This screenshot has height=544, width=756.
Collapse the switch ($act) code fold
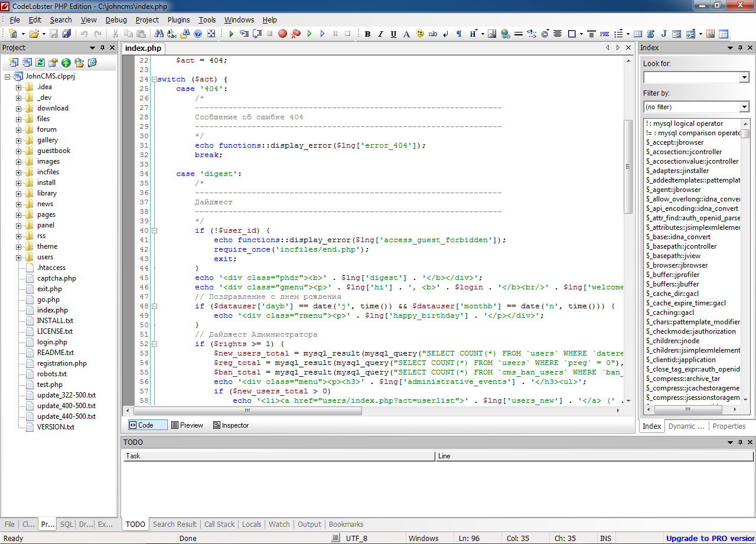coord(154,79)
